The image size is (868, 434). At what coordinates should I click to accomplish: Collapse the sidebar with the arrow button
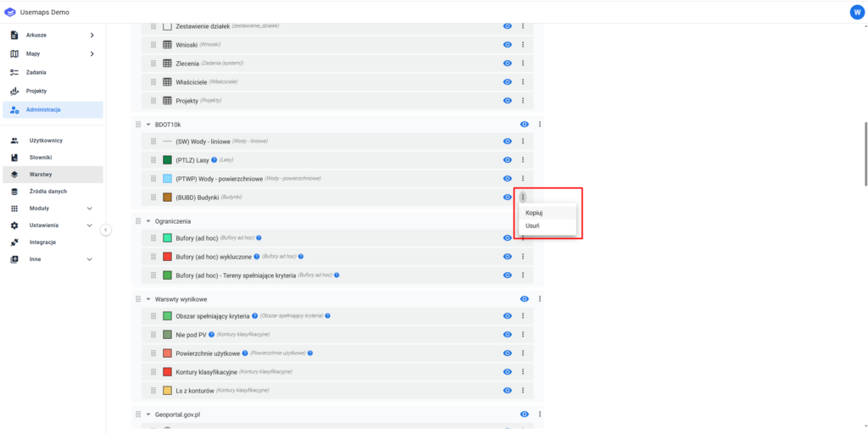point(105,229)
